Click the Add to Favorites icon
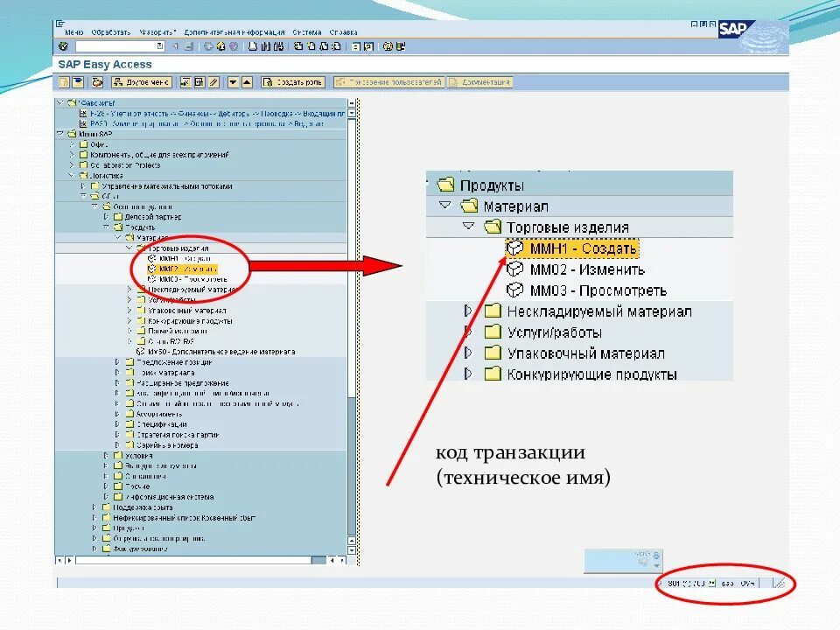The image size is (840, 630). coord(185,82)
